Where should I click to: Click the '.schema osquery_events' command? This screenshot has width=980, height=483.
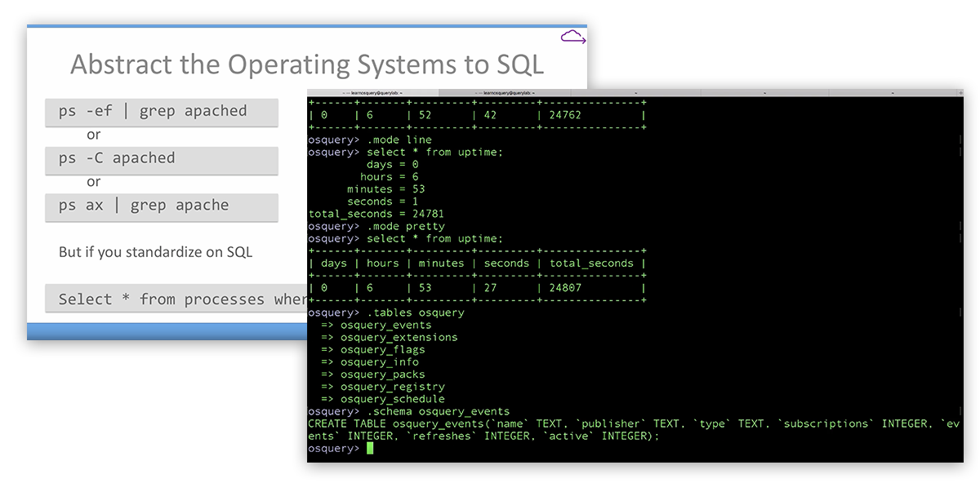(x=439, y=411)
